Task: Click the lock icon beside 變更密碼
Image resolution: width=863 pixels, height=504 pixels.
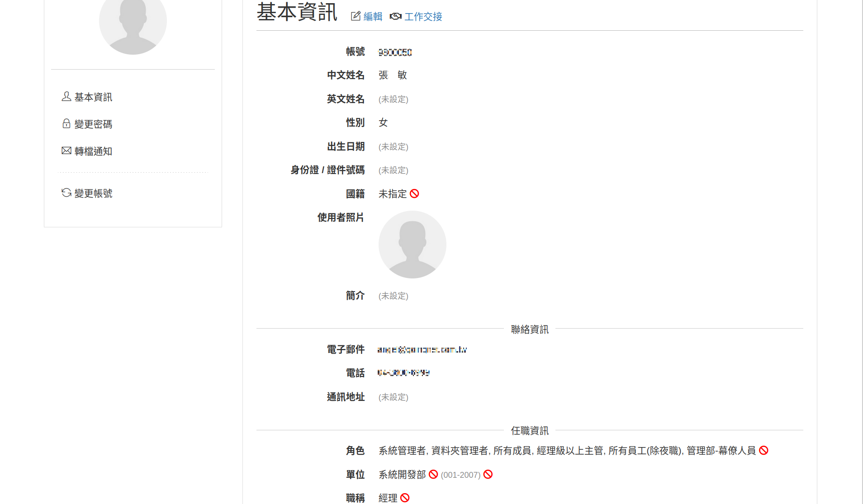Action: pyautogui.click(x=66, y=123)
